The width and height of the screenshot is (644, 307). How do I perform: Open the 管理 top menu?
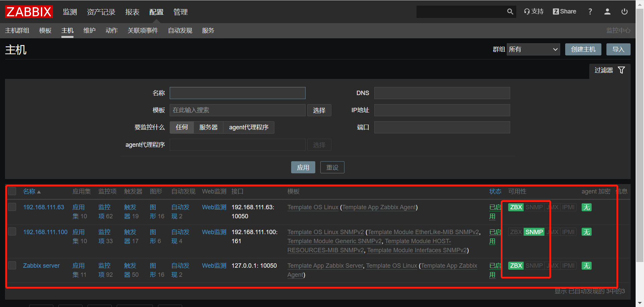pyautogui.click(x=180, y=12)
